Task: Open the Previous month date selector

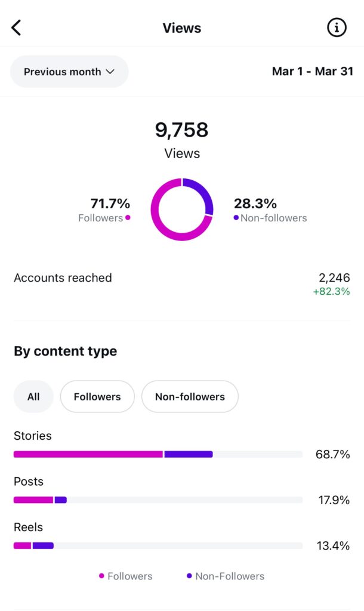Action: coord(69,71)
